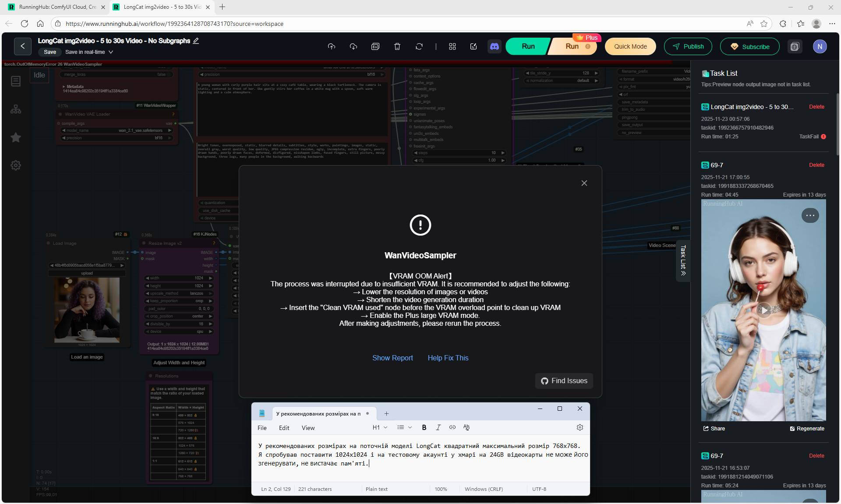841x504 pixels.
Task: Click the cloud upload icon
Action: (x=332, y=46)
